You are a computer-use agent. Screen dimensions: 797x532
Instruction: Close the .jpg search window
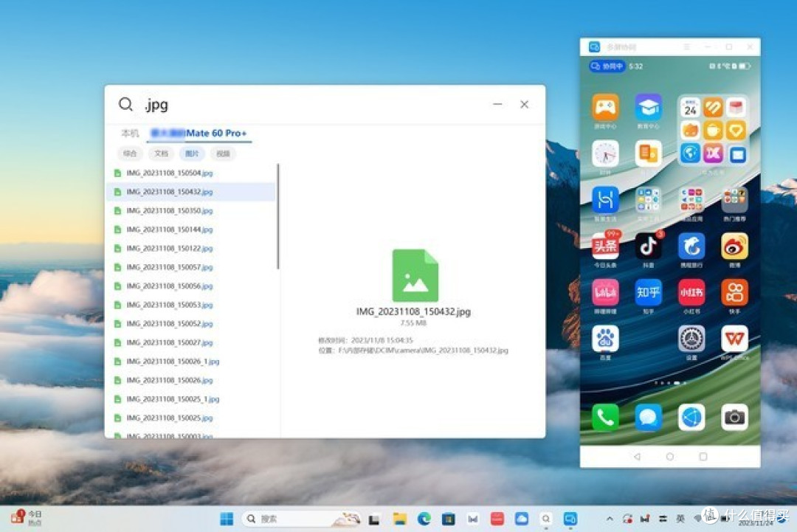[524, 104]
